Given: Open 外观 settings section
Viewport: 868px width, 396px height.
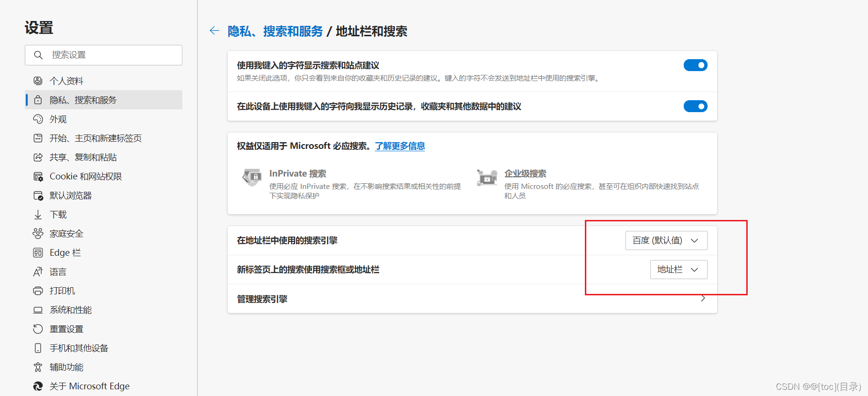Looking at the screenshot, I should click(x=104, y=119).
